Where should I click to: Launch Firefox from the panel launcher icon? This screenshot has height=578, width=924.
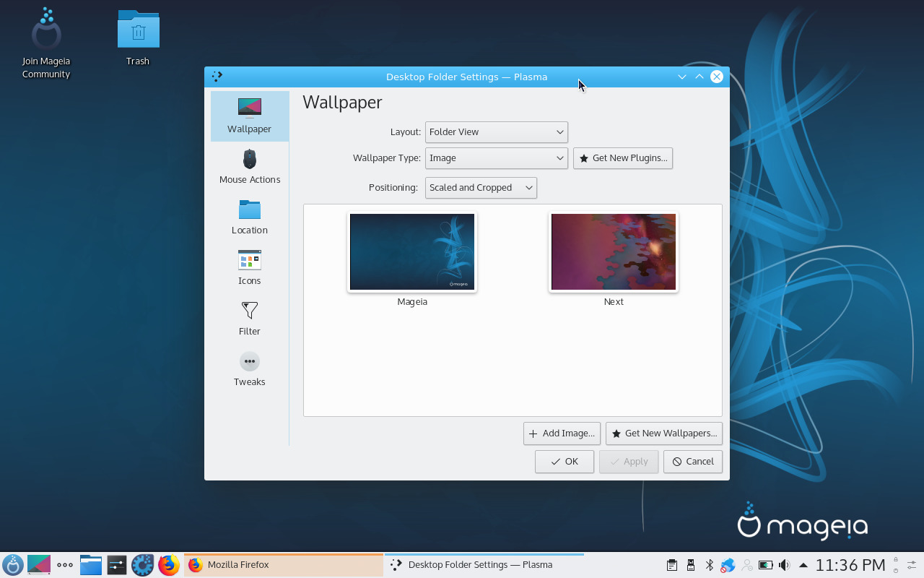169,565
